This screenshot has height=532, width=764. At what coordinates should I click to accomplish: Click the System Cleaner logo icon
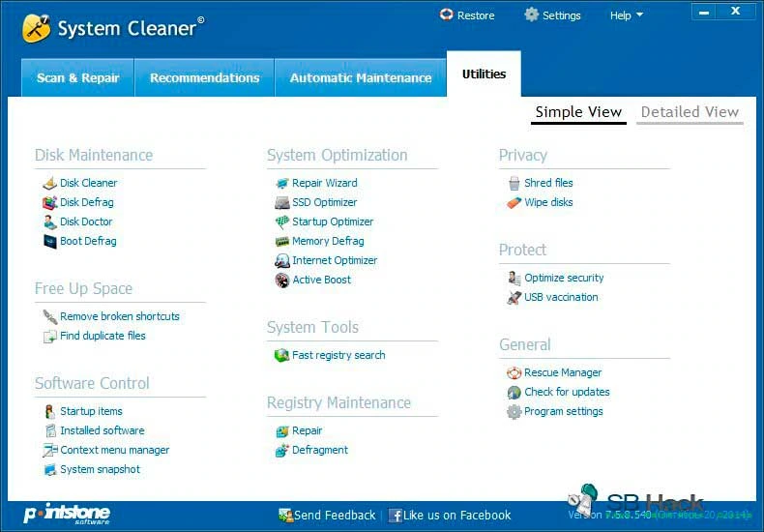(36, 28)
